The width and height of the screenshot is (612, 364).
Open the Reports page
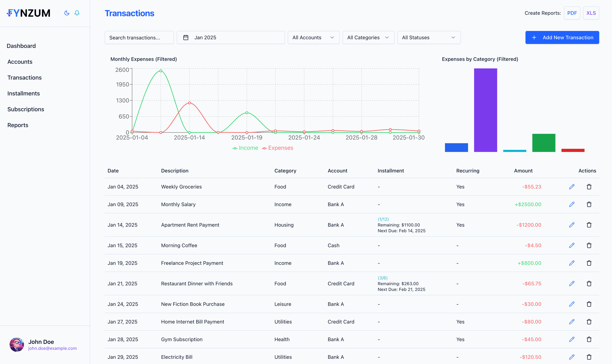(x=18, y=125)
